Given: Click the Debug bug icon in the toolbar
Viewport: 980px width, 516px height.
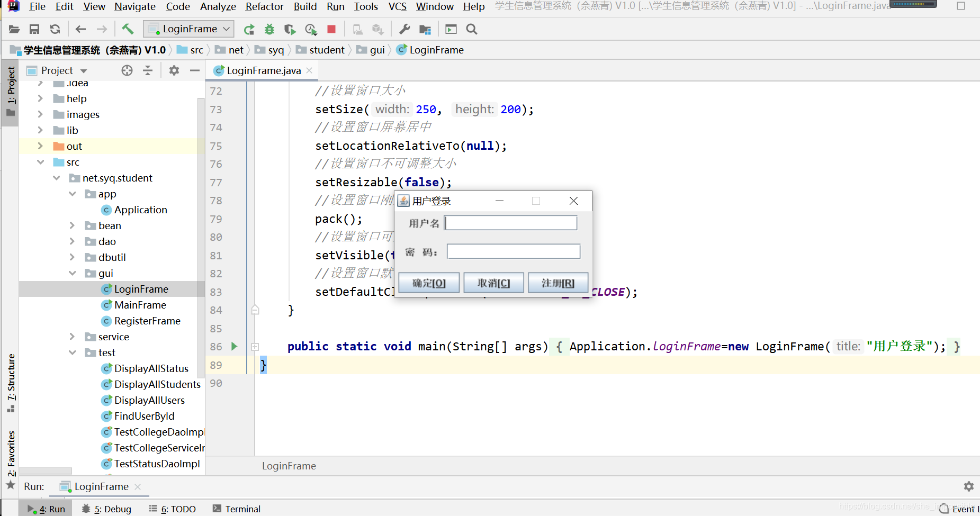Looking at the screenshot, I should [269, 29].
